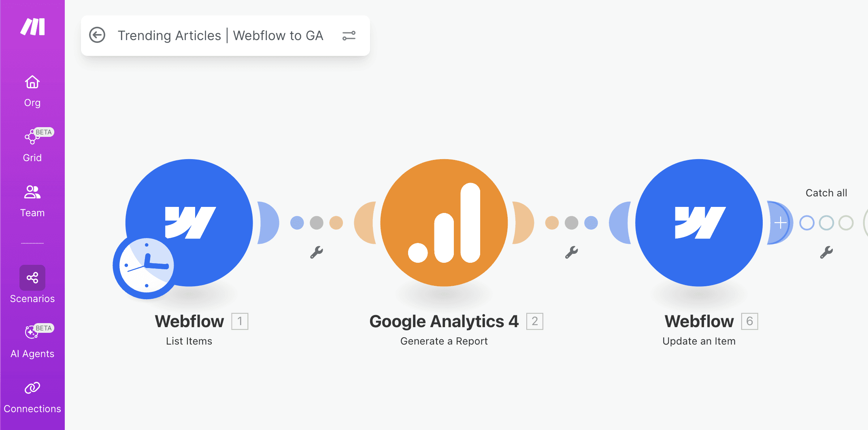Click the wrench after Update an Item
The image size is (868, 430).
click(826, 251)
